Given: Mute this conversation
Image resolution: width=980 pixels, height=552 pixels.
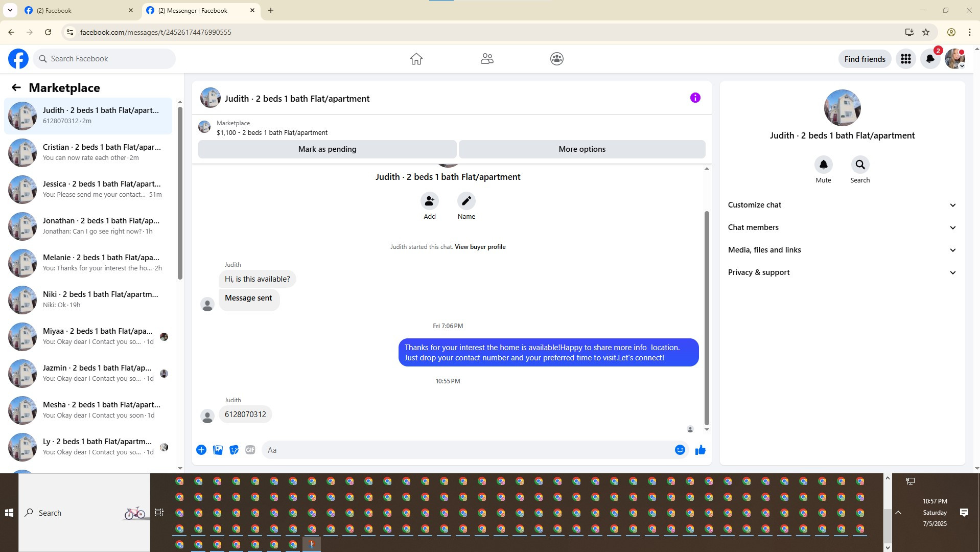Looking at the screenshot, I should 823,165.
